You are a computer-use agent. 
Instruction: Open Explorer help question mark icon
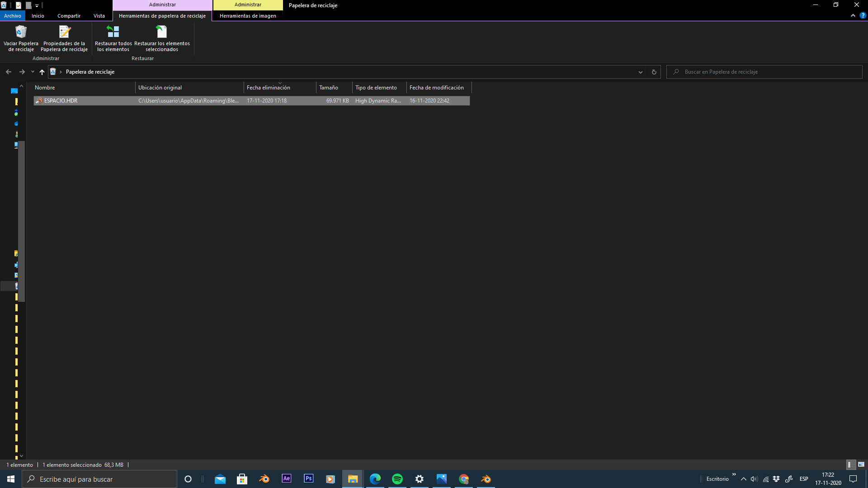[x=863, y=15]
